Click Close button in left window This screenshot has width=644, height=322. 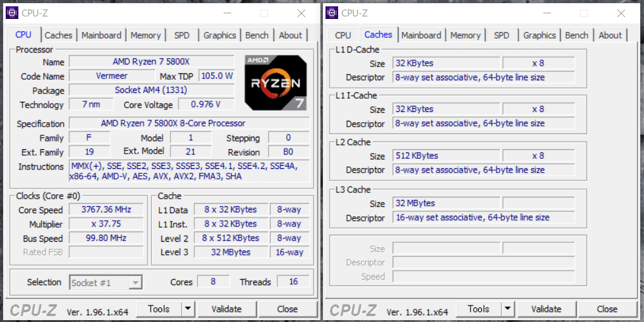(287, 309)
